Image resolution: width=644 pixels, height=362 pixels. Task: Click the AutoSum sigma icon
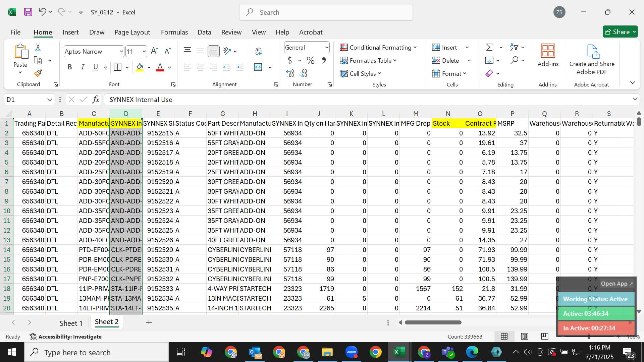coord(489,47)
